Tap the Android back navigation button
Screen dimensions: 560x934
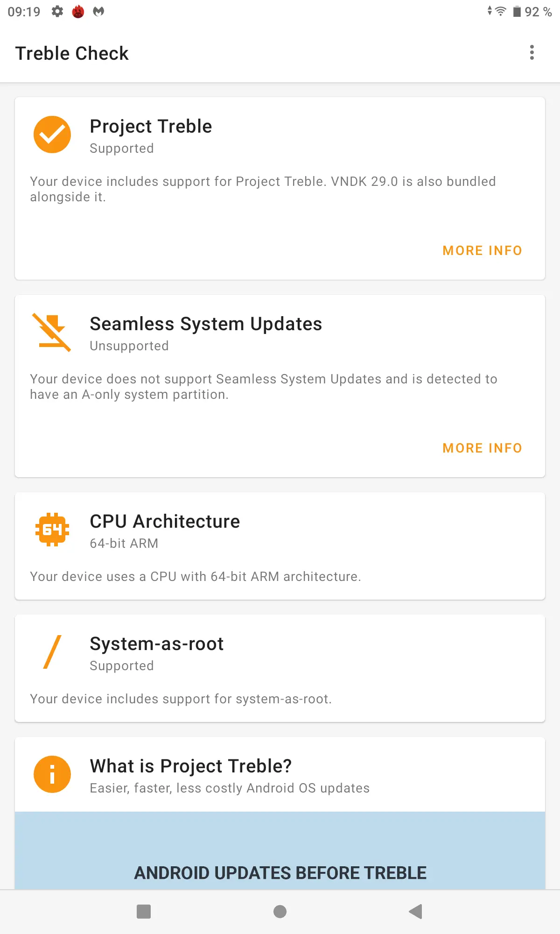click(415, 912)
